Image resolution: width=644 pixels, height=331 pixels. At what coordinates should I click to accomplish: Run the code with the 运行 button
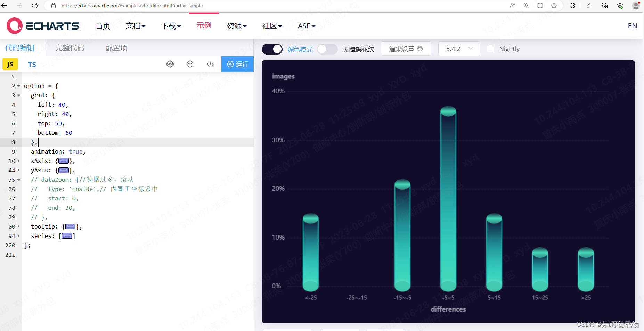point(237,64)
